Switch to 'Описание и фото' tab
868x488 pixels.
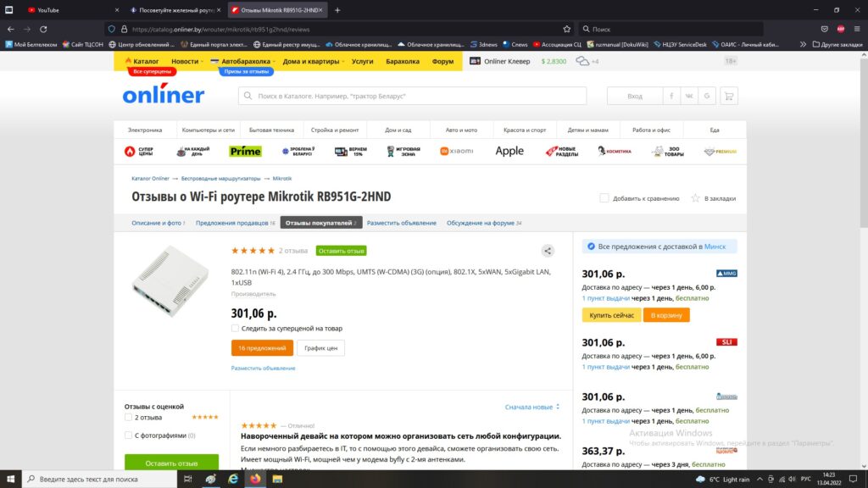click(x=157, y=223)
